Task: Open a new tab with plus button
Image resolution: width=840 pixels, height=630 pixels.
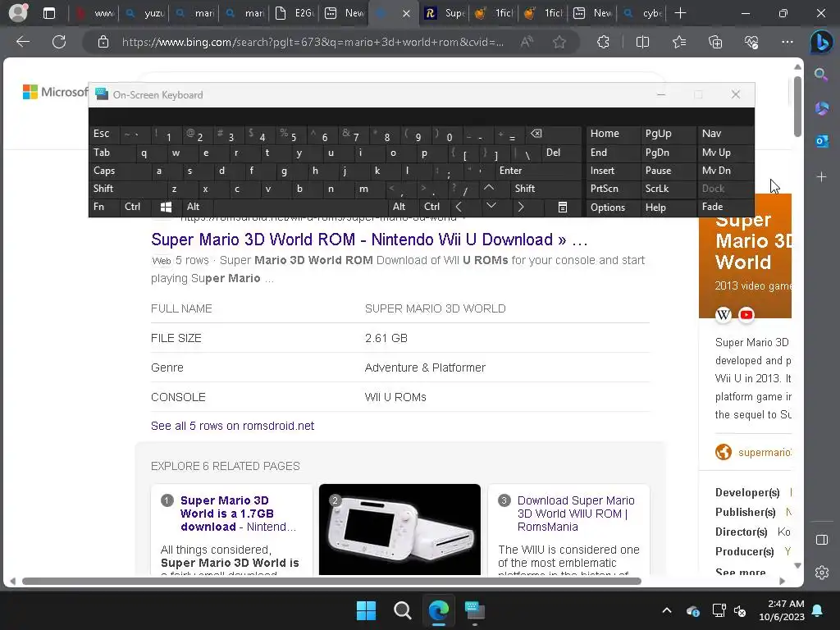Action: coord(680,13)
